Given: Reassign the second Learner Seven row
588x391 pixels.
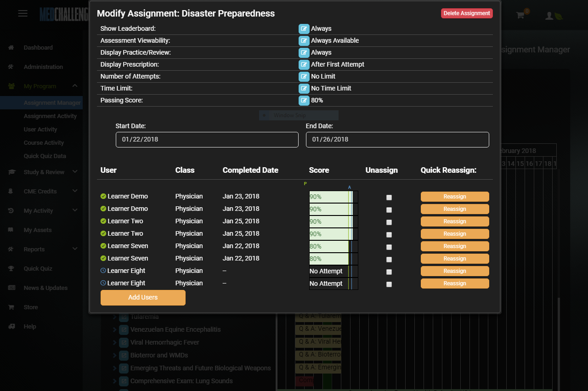Looking at the screenshot, I should [x=455, y=259].
